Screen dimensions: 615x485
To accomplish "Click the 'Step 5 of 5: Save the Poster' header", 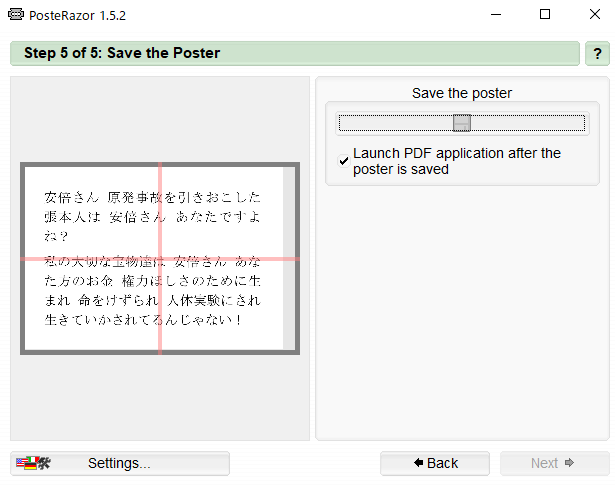I will (x=122, y=53).
